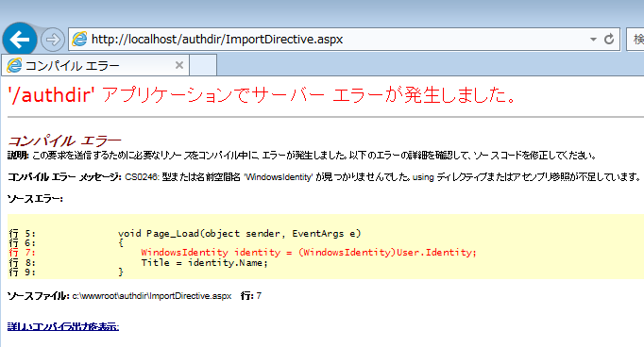Click the CS0246 error message text

click(382, 176)
